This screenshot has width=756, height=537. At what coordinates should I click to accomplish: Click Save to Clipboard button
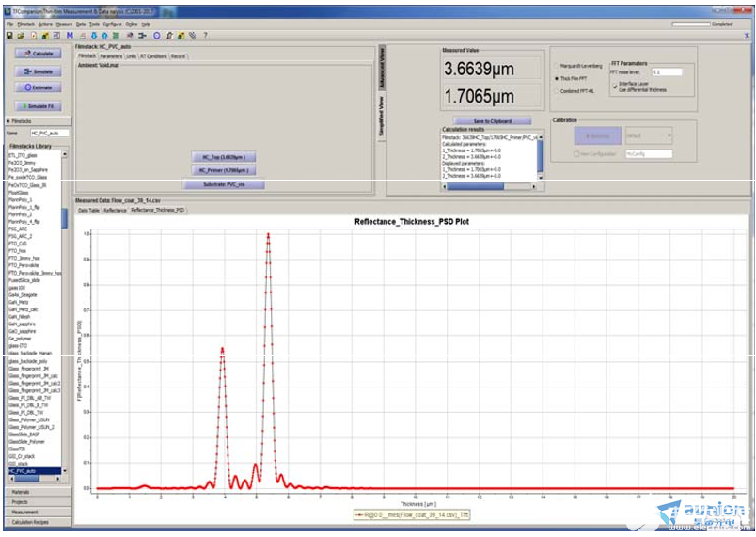(492, 120)
